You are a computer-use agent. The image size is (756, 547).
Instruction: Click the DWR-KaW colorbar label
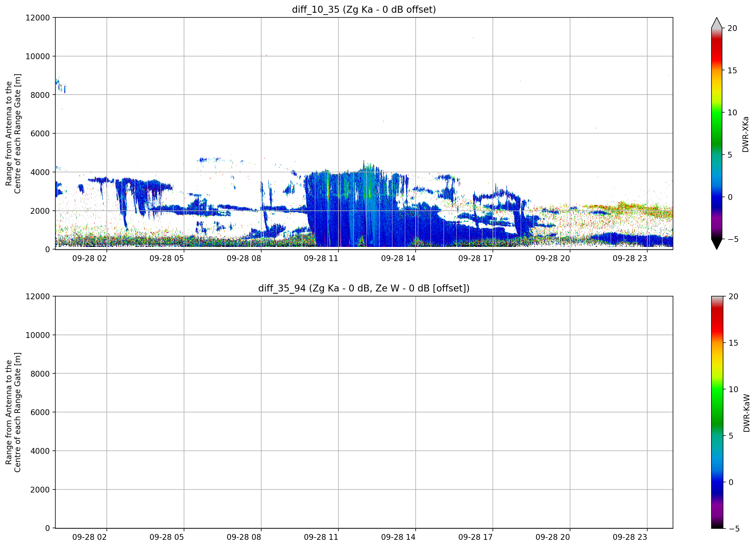[746, 413]
